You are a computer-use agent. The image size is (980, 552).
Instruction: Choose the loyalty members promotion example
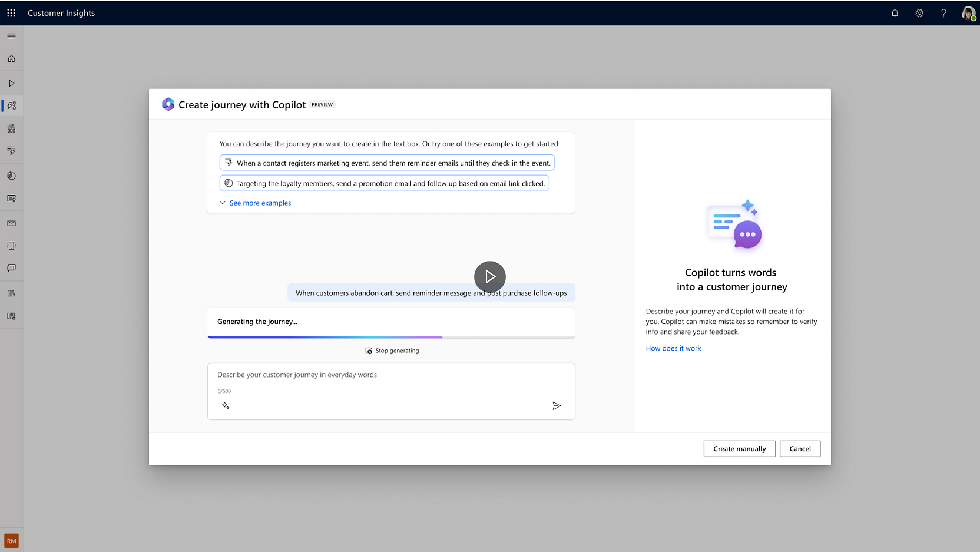pyautogui.click(x=385, y=183)
